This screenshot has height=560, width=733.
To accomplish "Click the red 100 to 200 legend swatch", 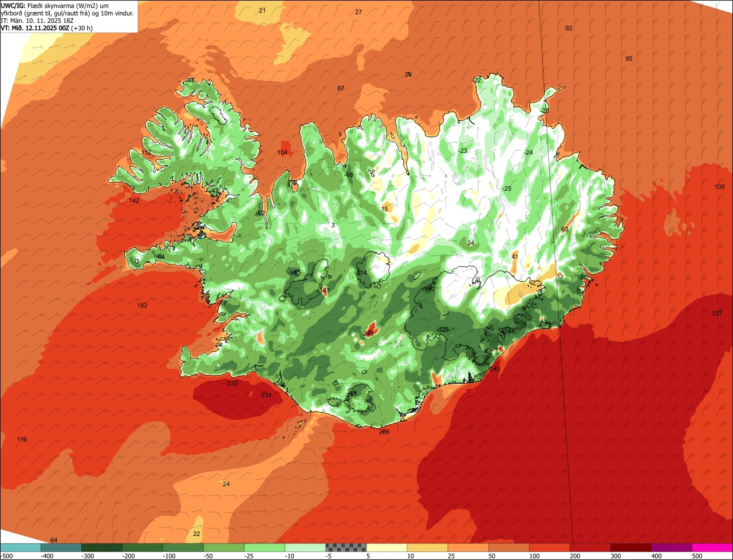I will coord(550,547).
